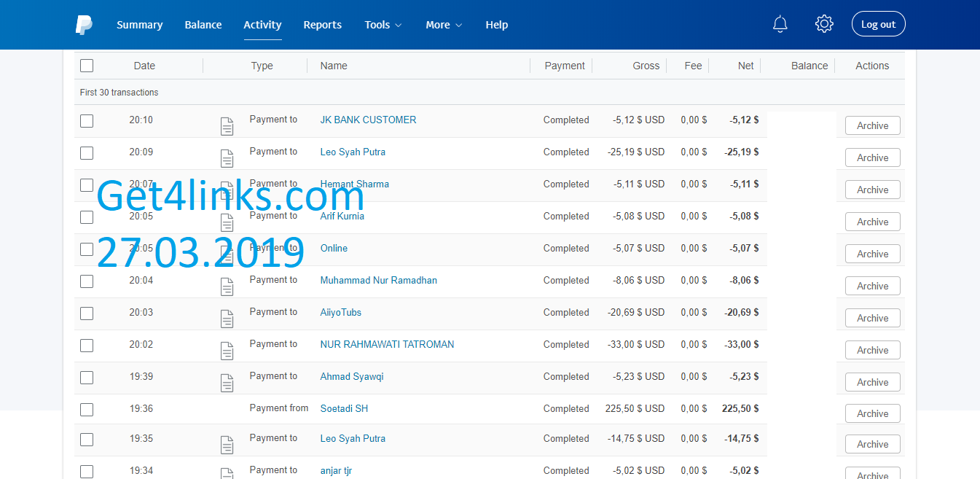Image resolution: width=980 pixels, height=479 pixels.
Task: Open the notifications bell
Action: (780, 24)
